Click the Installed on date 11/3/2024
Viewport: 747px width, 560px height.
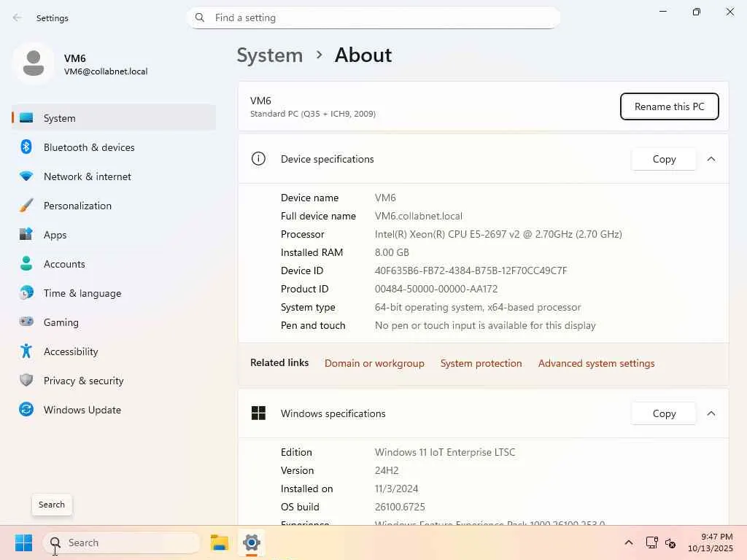pos(396,489)
